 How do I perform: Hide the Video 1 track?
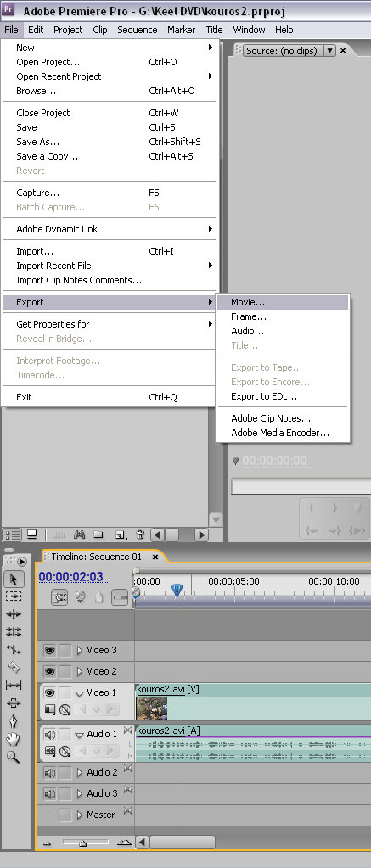[x=50, y=692]
